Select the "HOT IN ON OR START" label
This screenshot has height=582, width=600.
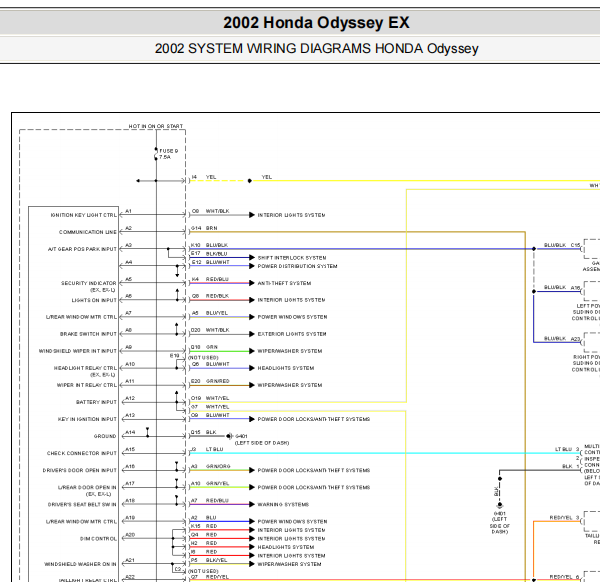156,126
